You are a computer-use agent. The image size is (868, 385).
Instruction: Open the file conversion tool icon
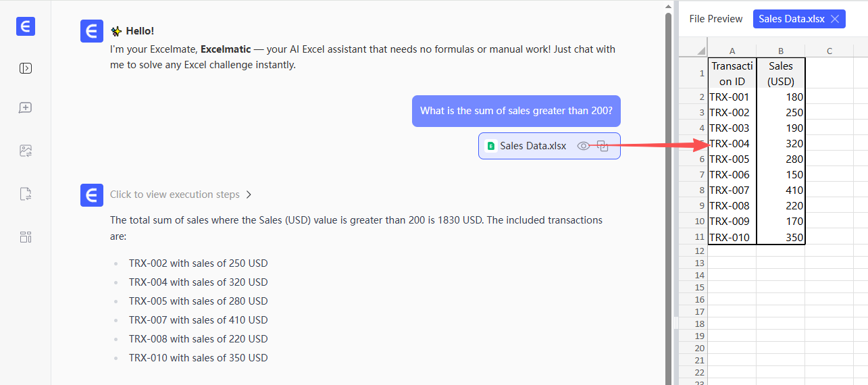point(26,195)
